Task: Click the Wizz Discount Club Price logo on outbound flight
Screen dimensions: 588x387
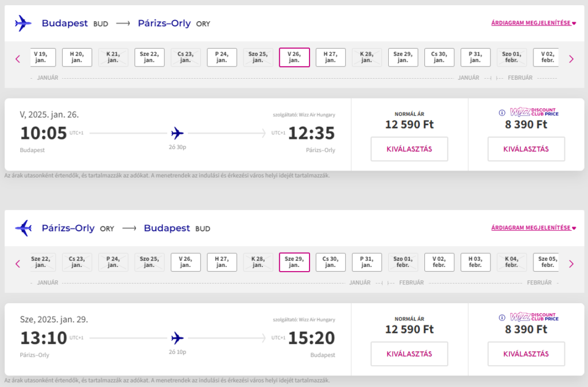Action: tap(535, 112)
